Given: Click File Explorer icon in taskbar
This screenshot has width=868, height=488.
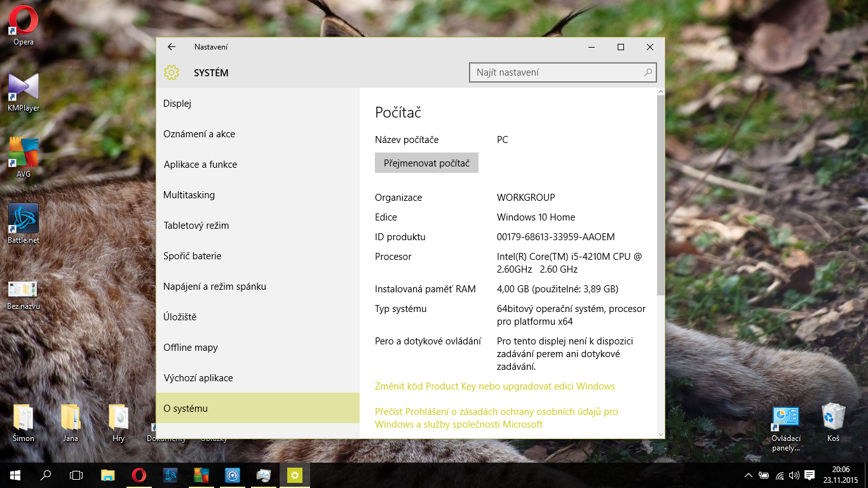Looking at the screenshot, I should [108, 475].
